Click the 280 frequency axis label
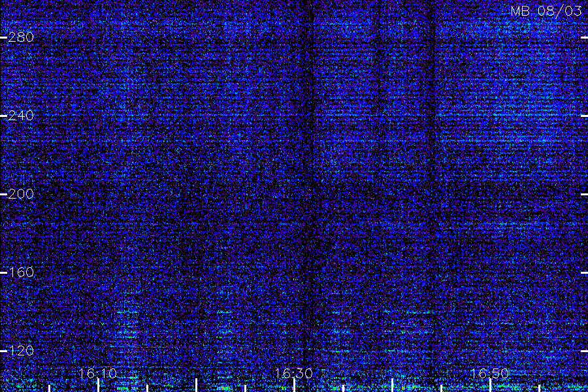The width and height of the screenshot is (588, 392). [x=21, y=37]
